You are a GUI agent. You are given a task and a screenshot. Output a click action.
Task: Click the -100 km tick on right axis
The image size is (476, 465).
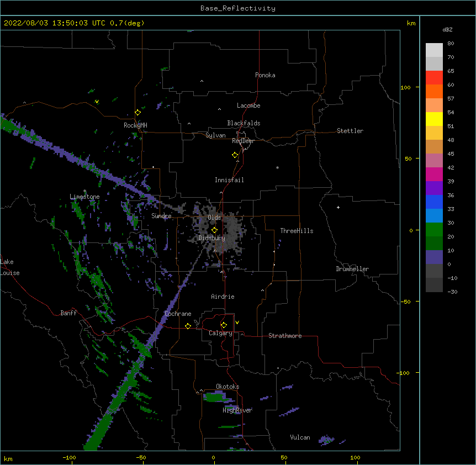(x=404, y=373)
